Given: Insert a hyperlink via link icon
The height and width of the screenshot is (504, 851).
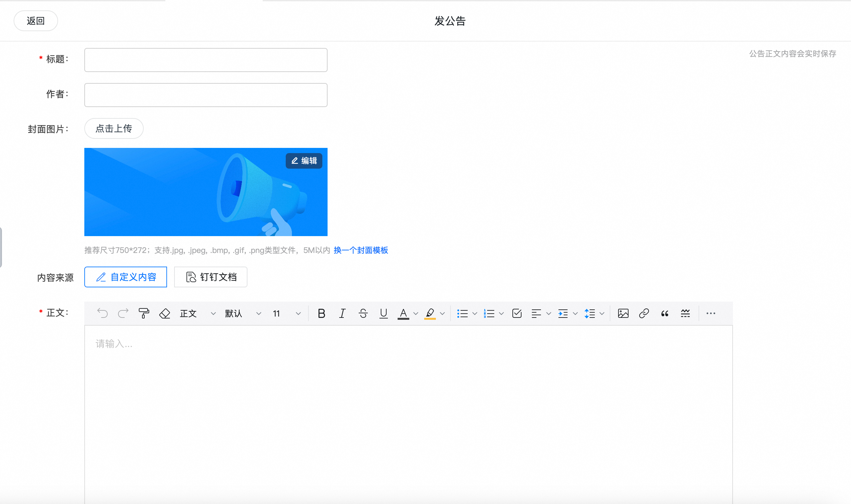Looking at the screenshot, I should click(644, 313).
